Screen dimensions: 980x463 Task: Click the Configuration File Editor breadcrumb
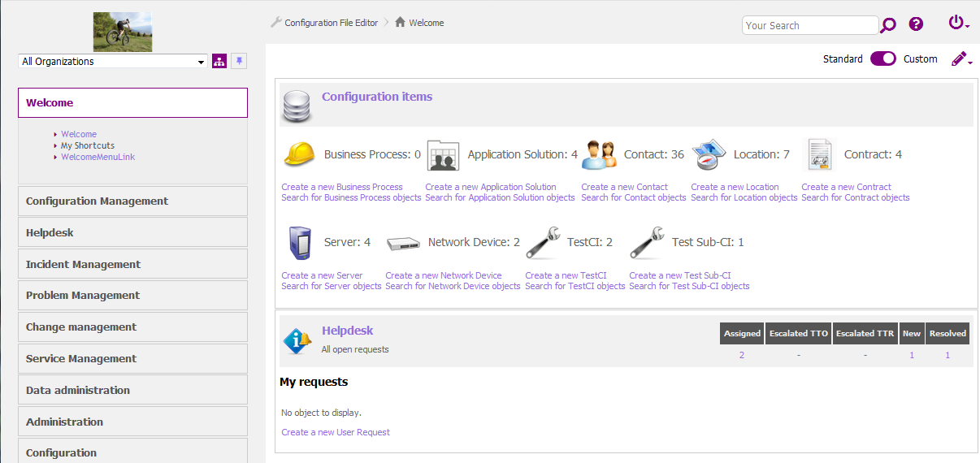pyautogui.click(x=331, y=23)
